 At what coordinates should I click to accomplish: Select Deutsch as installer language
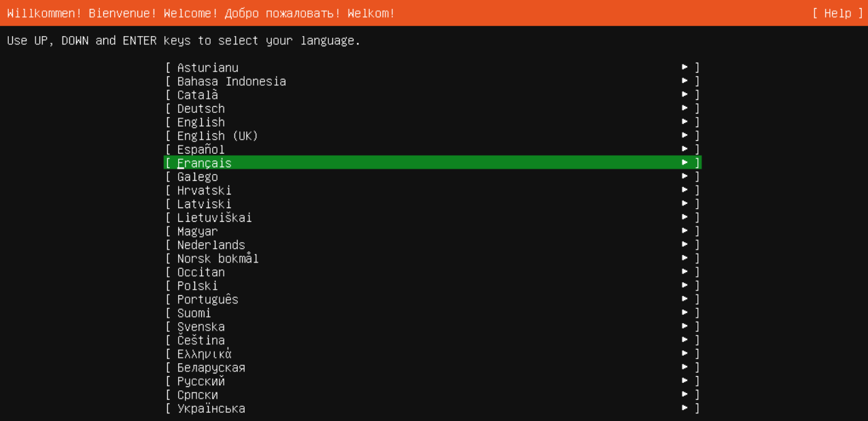coord(201,108)
